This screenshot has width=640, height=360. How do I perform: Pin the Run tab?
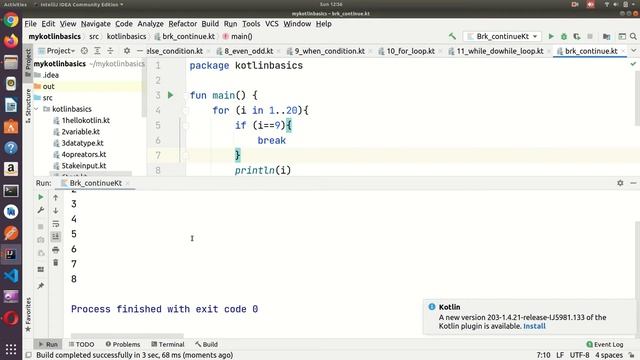(41, 286)
